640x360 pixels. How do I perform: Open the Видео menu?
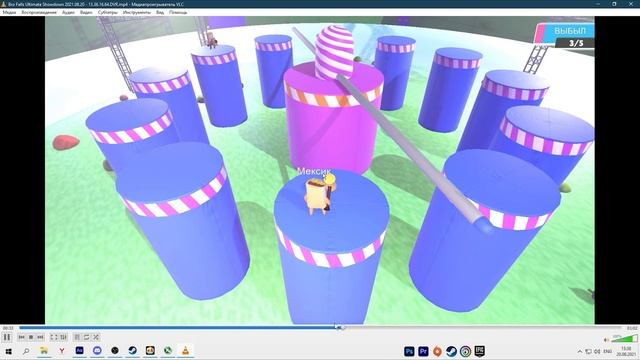pyautogui.click(x=86, y=13)
